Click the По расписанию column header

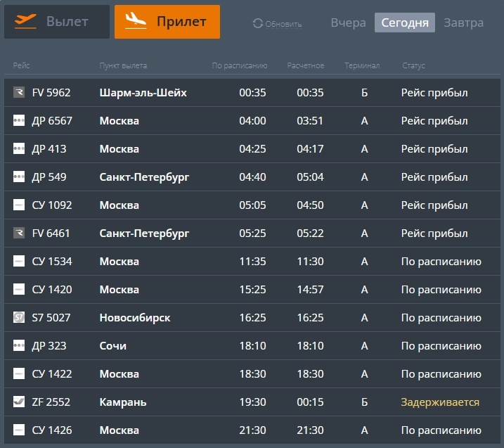(240, 65)
